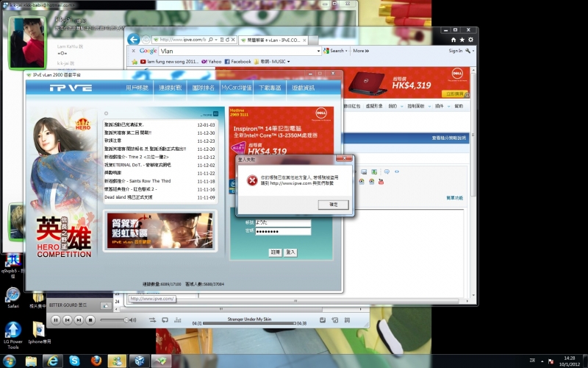
Task: Open the Saints Row The Third news item
Action: (159, 181)
